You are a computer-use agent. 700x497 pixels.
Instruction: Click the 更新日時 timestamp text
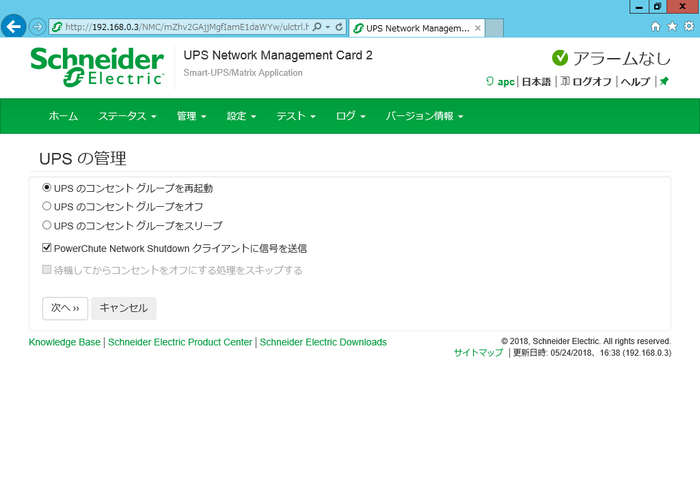click(592, 353)
